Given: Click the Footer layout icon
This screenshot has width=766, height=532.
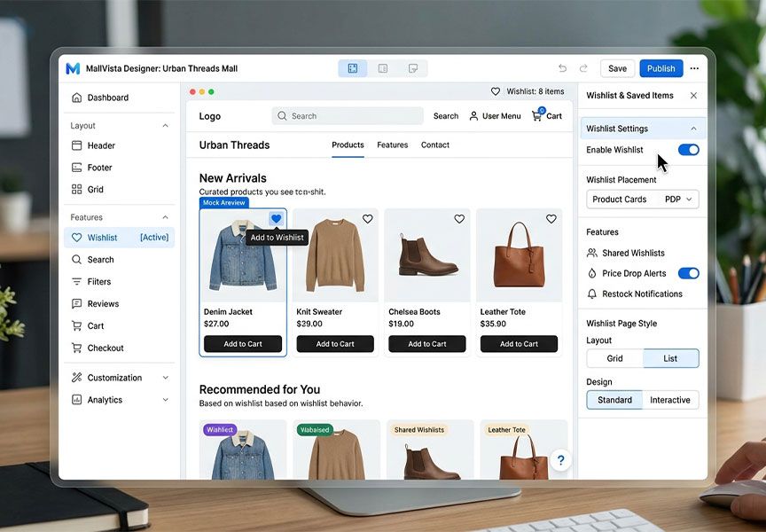Looking at the screenshot, I should point(77,168).
